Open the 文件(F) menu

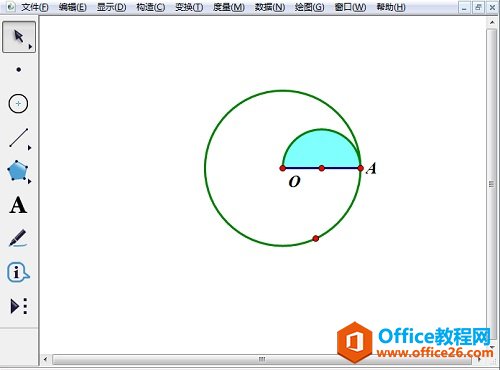click(34, 7)
